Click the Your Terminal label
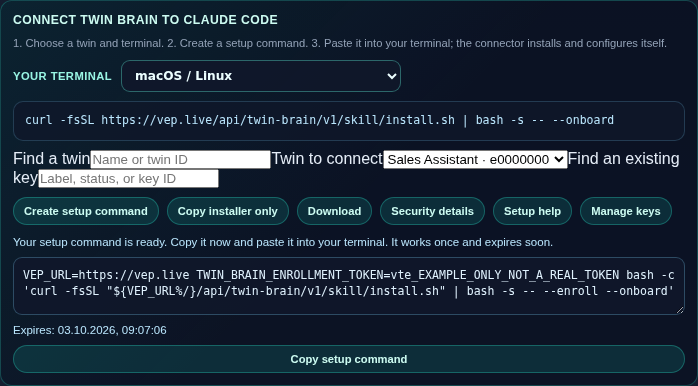 (62, 76)
